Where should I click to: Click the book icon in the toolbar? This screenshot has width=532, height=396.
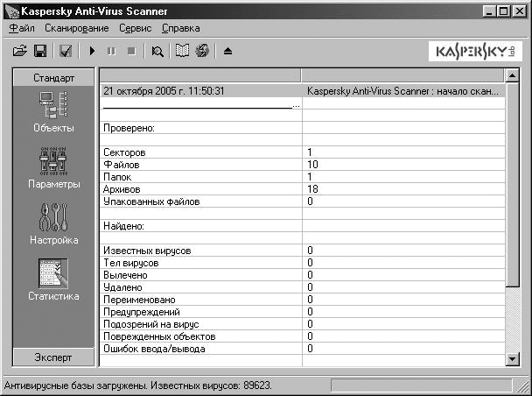coord(183,52)
